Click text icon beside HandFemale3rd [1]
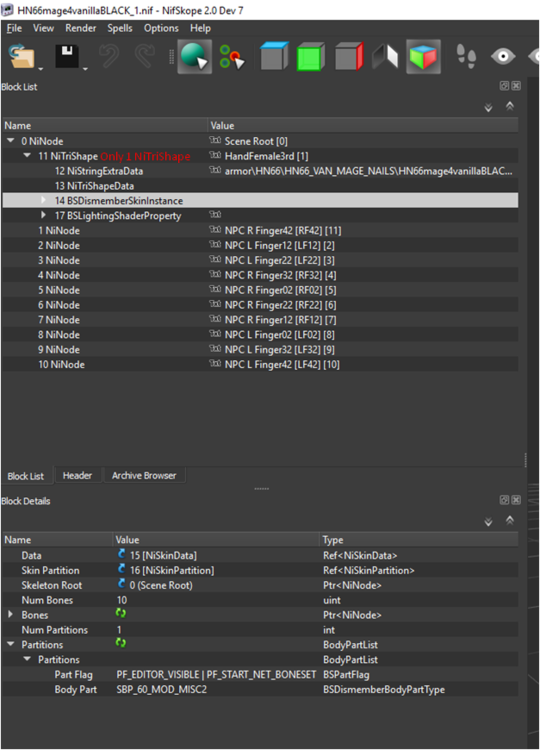Viewport: 540px width, 750px height. tap(215, 155)
